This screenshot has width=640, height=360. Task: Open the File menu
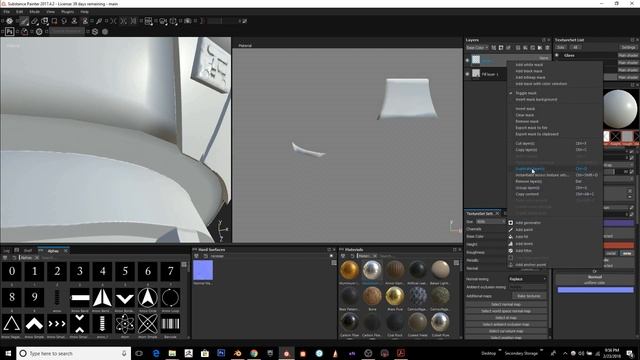tap(7, 12)
